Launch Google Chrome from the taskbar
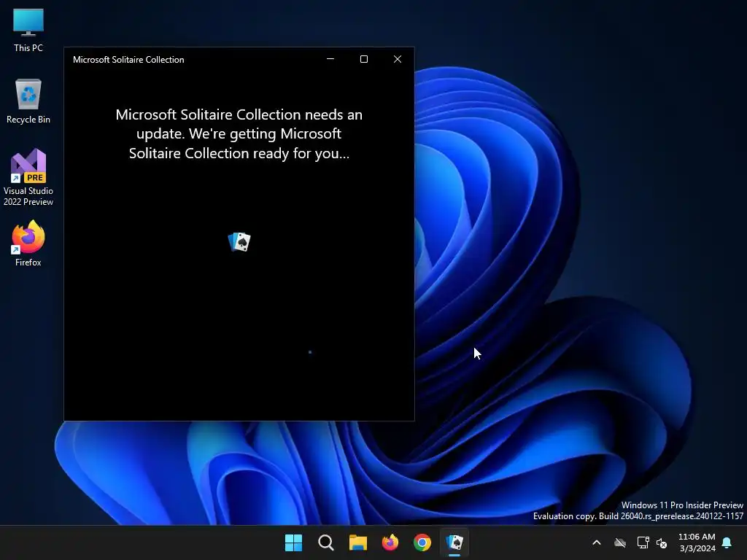This screenshot has width=747, height=560. point(422,542)
